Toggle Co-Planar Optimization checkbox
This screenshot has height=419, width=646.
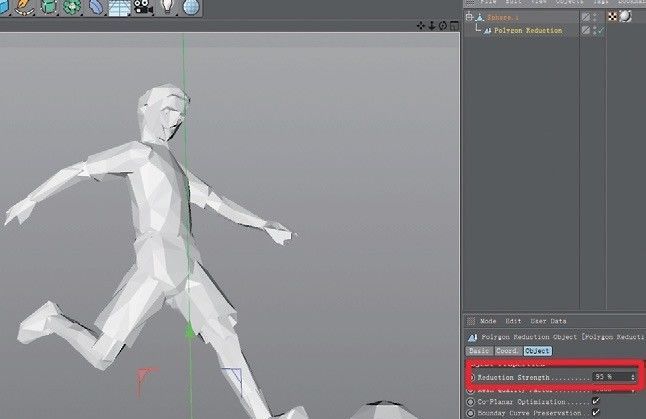596,400
